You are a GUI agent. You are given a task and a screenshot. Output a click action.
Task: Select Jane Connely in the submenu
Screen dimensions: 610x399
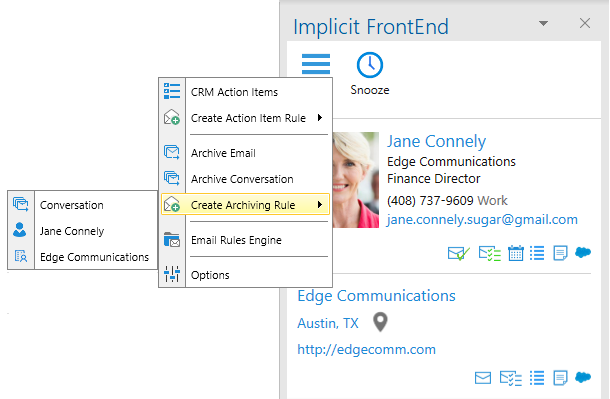click(72, 231)
